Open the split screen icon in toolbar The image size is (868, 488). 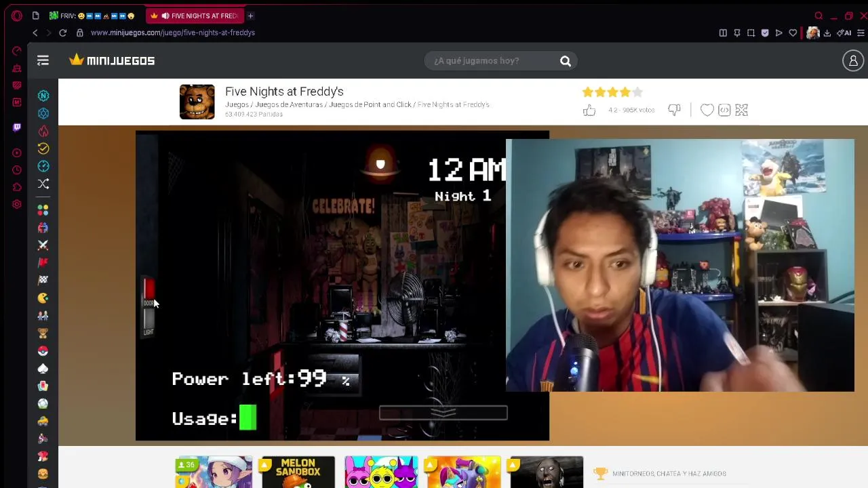coord(723,33)
